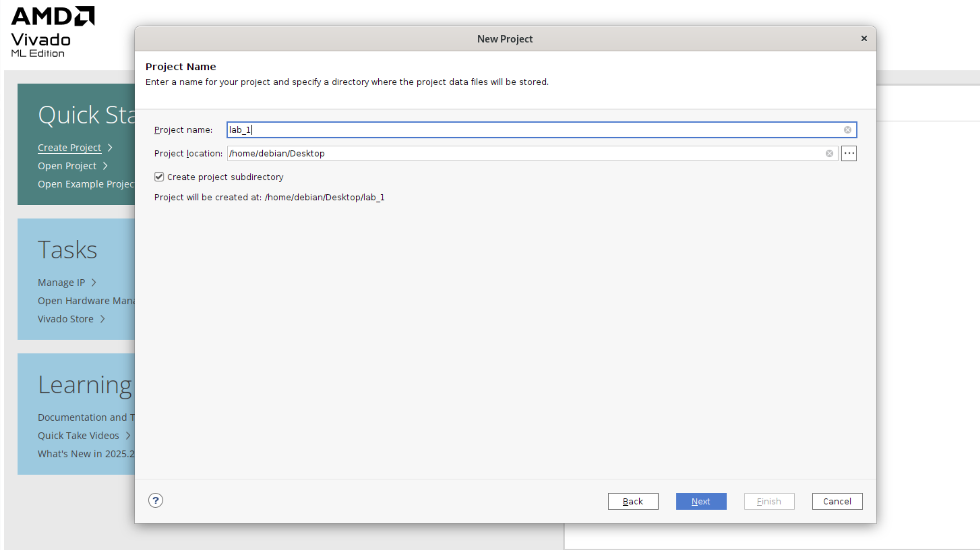This screenshot has height=550, width=980.
Task: Click in Project name text field
Action: (x=533, y=130)
